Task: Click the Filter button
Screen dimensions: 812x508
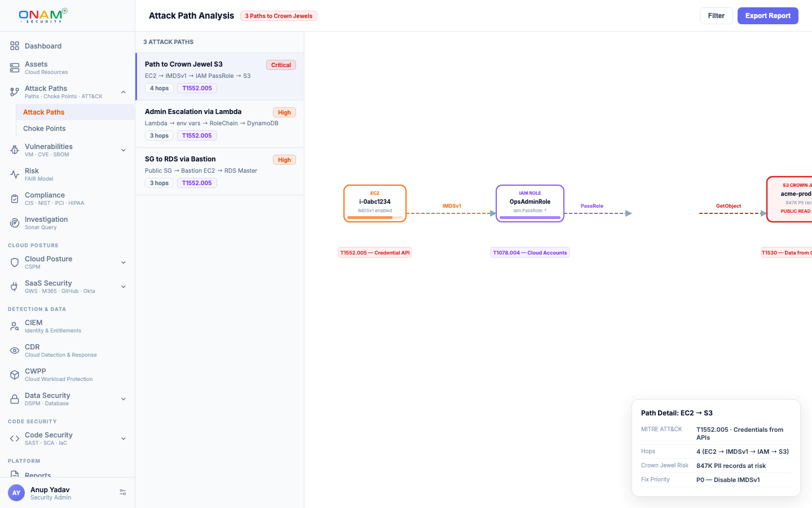Action: coord(716,16)
